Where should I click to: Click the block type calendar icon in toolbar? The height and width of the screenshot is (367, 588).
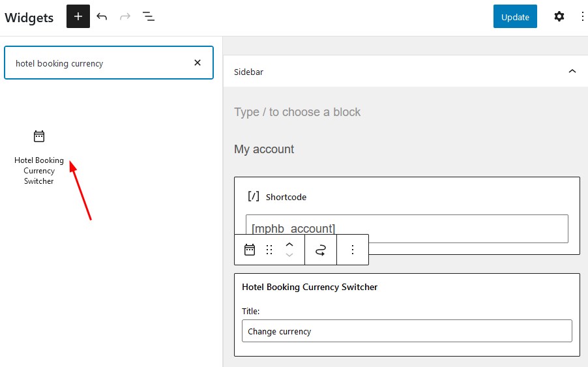tap(250, 250)
